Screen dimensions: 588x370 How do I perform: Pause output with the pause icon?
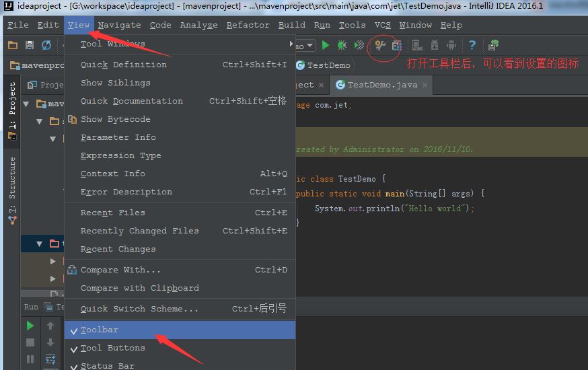click(x=30, y=359)
